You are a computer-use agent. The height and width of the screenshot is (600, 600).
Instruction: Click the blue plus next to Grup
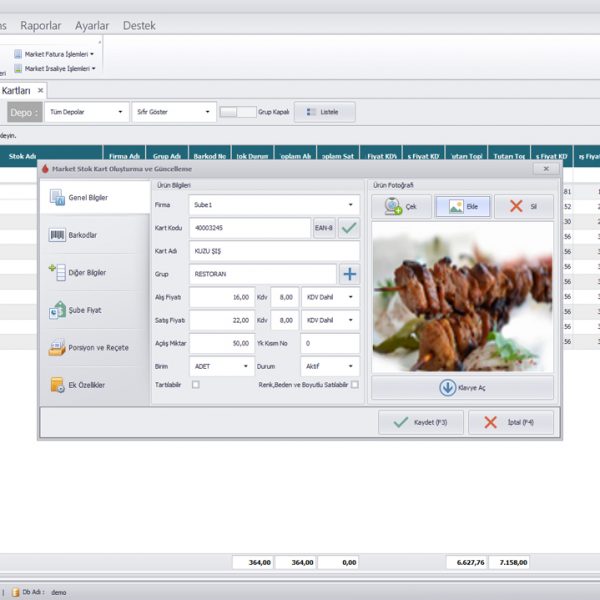tap(349, 274)
